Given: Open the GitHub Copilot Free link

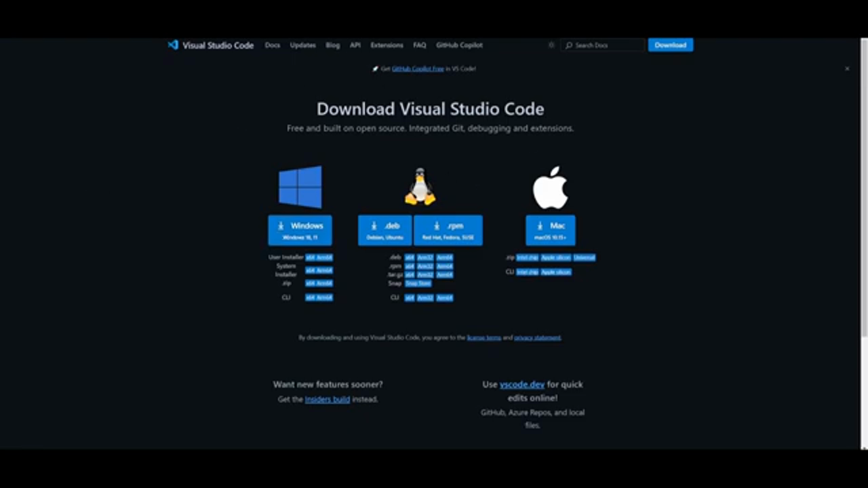Looking at the screenshot, I should 418,68.
